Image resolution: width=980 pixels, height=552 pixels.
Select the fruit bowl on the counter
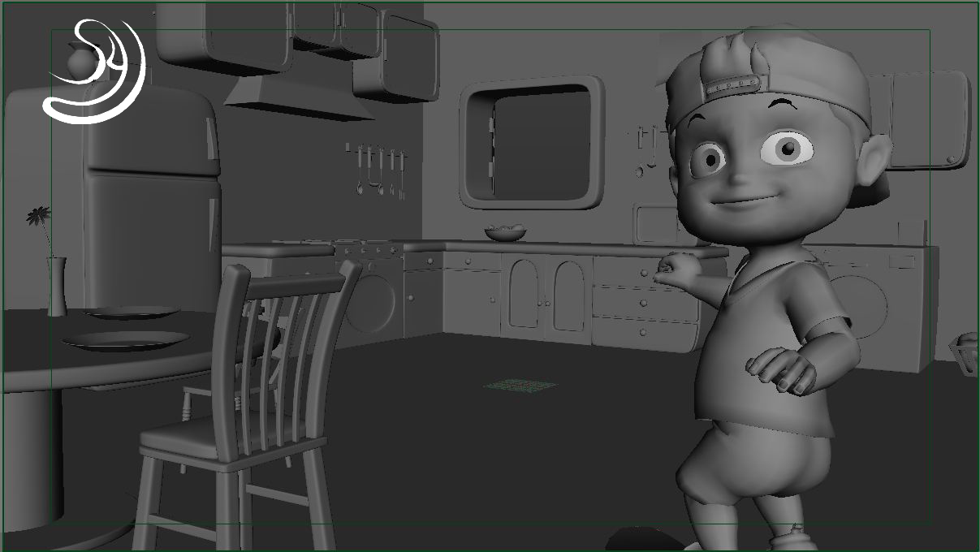[506, 233]
